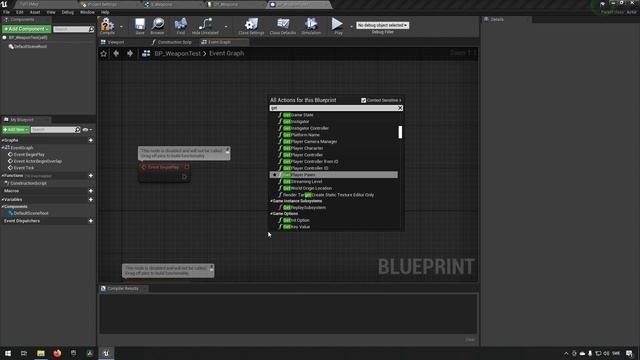Add a new macro with Macros plus icon

91,191
